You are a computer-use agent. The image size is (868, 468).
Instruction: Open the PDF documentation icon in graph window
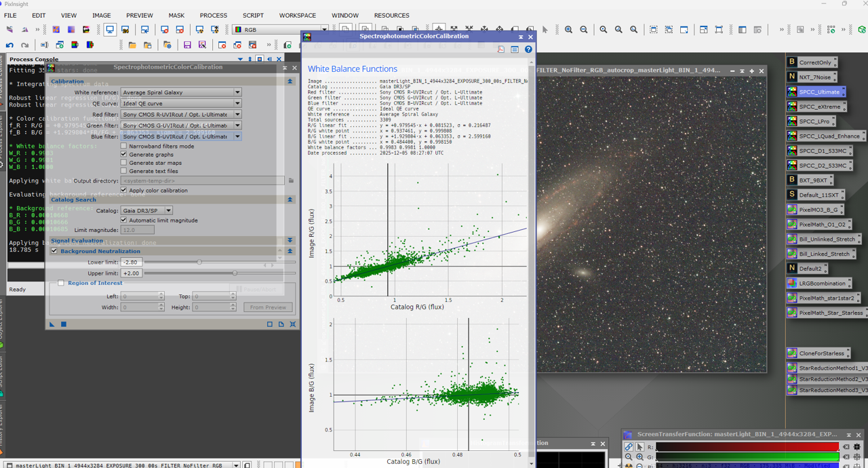tap(501, 50)
